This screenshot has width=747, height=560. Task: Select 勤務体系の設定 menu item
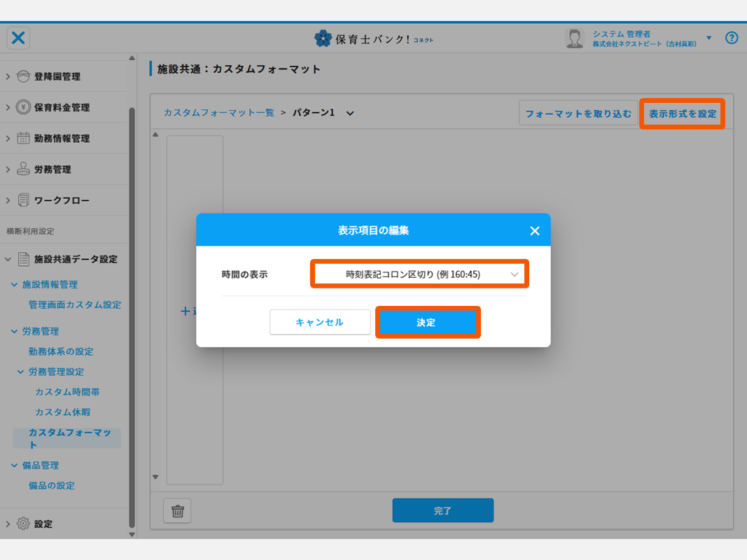[x=61, y=351]
